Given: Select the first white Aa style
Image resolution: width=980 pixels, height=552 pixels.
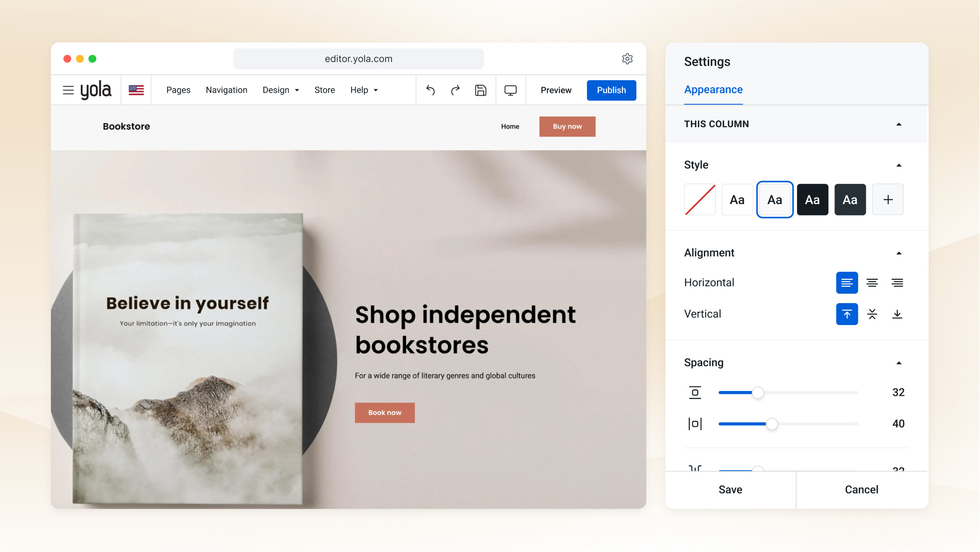Looking at the screenshot, I should tap(737, 199).
